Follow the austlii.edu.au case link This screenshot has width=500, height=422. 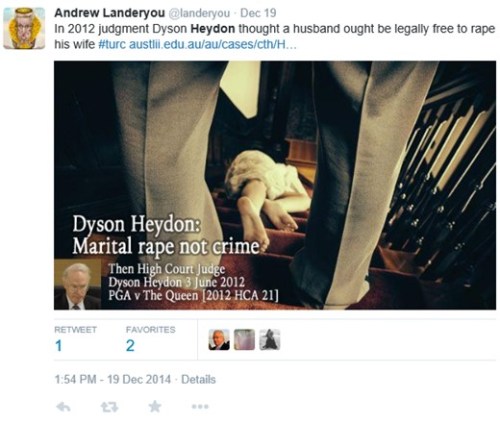click(x=212, y=44)
